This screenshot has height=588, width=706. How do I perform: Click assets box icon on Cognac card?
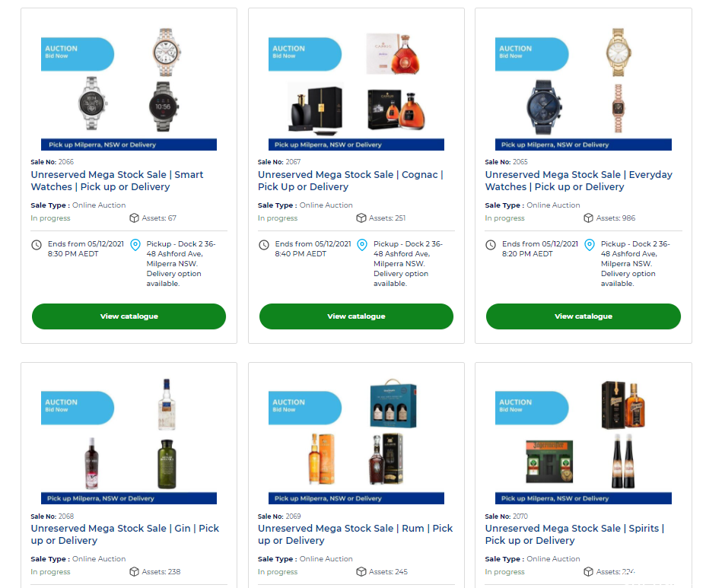tap(361, 218)
